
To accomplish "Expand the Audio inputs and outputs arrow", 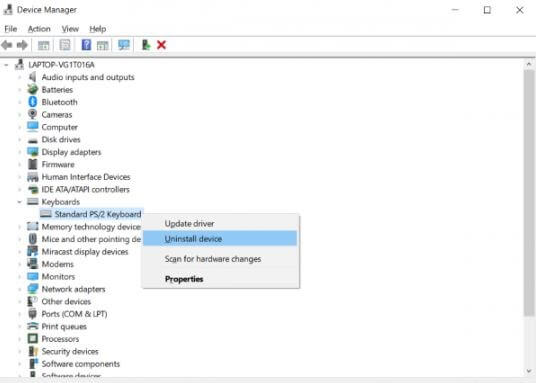I will click(19, 77).
